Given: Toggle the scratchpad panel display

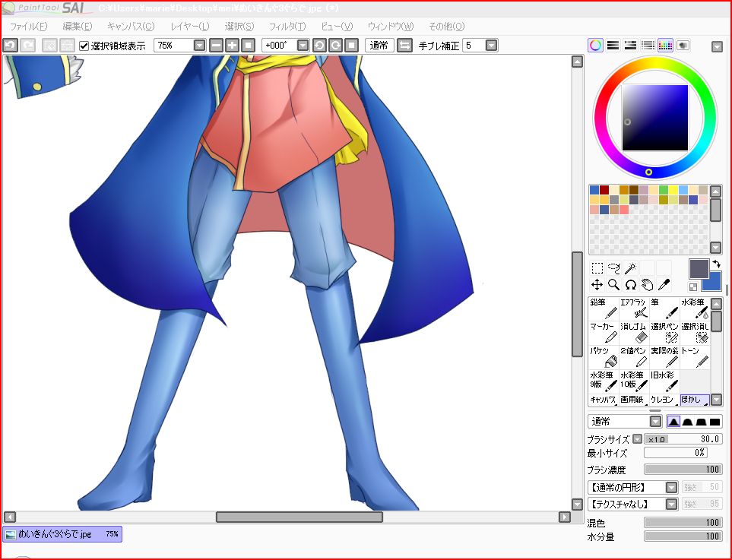Looking at the screenshot, I should 683,46.
